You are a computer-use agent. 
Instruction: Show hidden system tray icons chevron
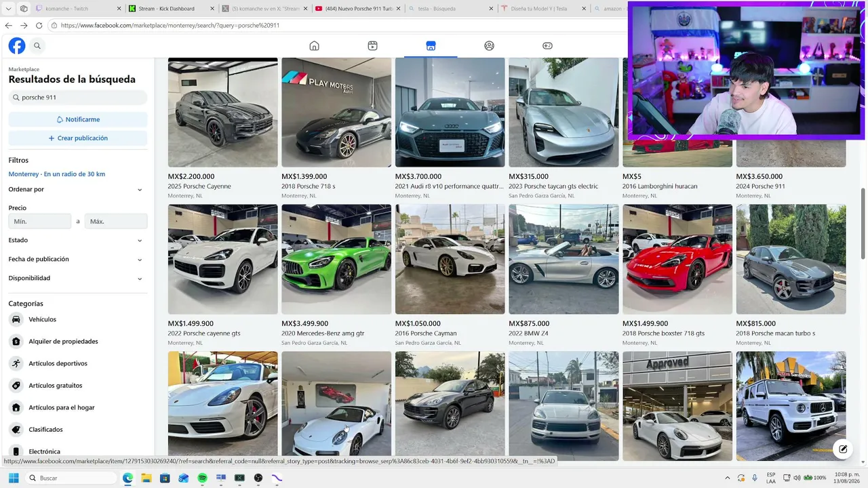[728, 478]
